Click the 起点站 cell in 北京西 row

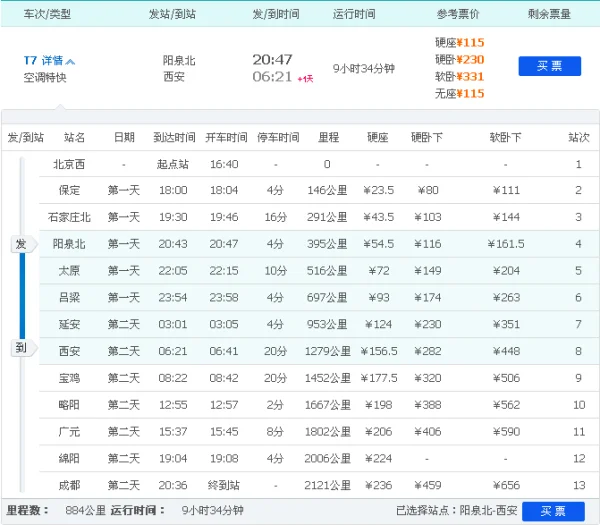[x=173, y=164]
